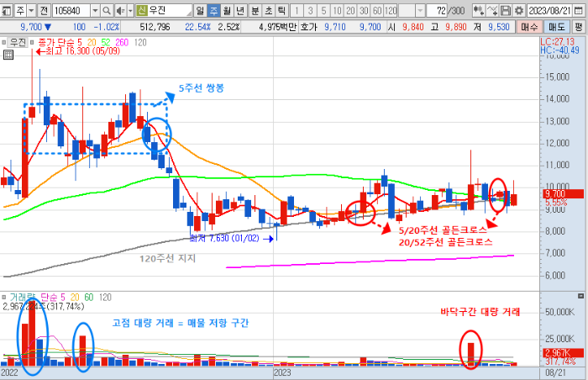Click the 평 button at far right

(579, 27)
